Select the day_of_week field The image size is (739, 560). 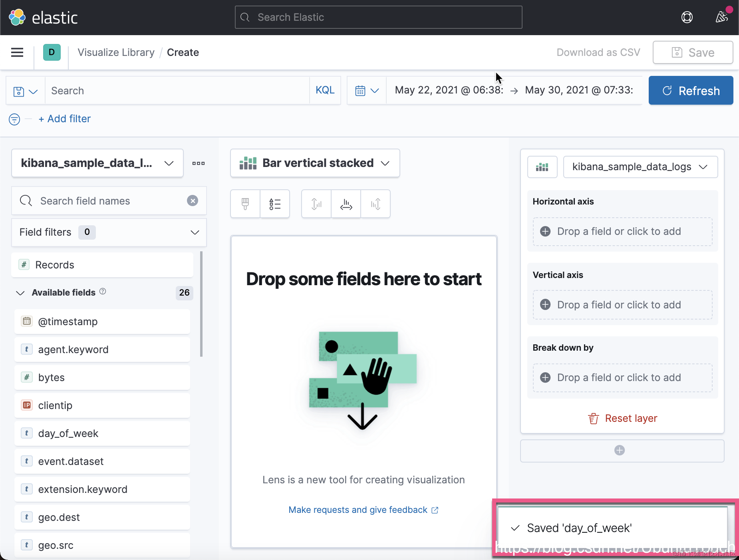pos(102,433)
